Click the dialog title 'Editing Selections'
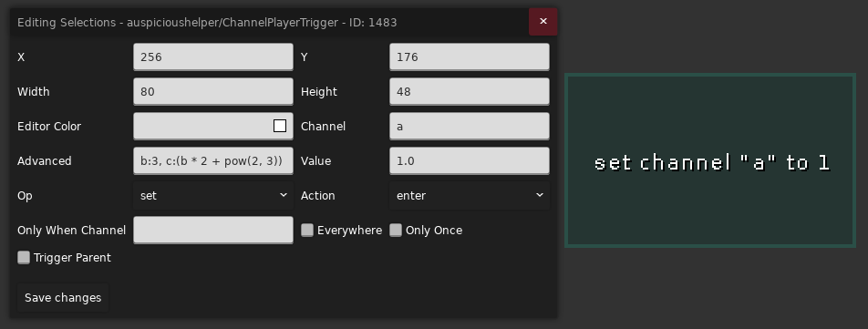Screen dimensions: 868x329 67,23
